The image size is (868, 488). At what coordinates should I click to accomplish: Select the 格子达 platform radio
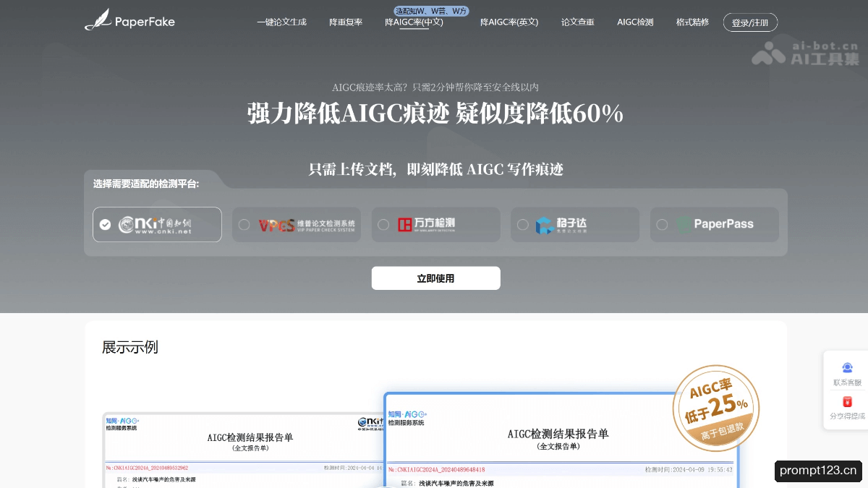pyautogui.click(x=523, y=225)
